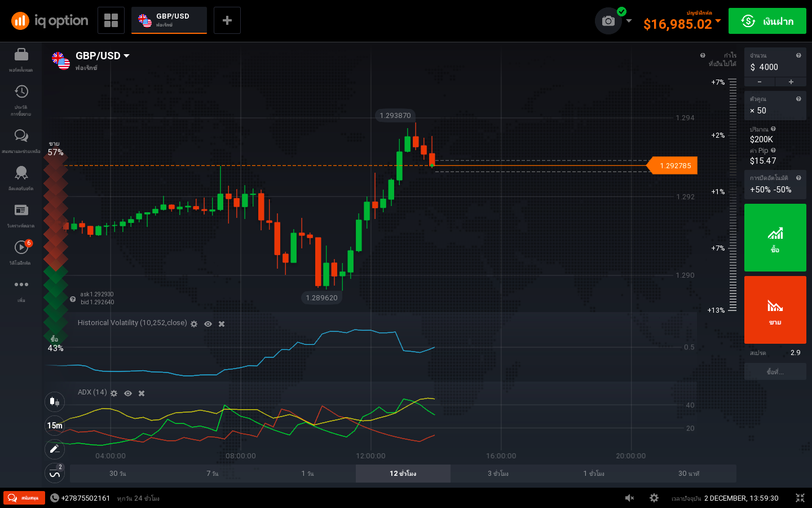
Task: Click red Sell button
Action: [775, 310]
